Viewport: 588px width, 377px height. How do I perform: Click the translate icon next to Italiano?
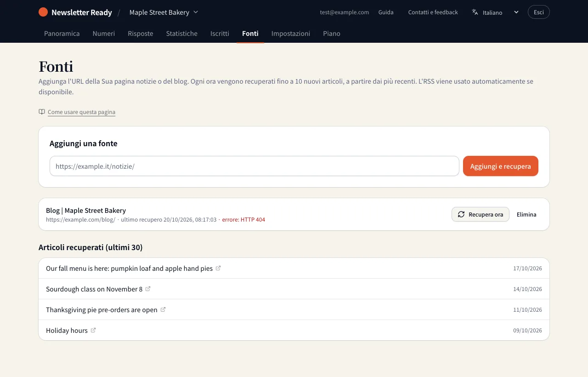475,12
